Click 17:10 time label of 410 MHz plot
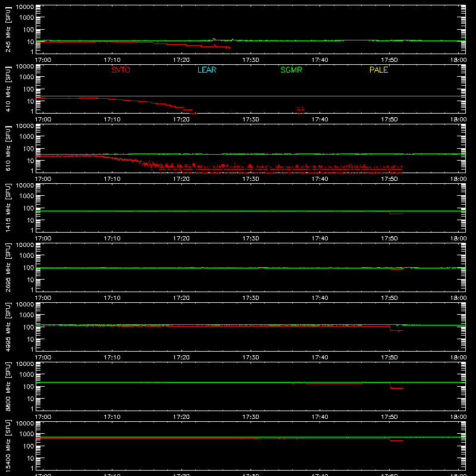476x476 pixels. click(x=112, y=120)
